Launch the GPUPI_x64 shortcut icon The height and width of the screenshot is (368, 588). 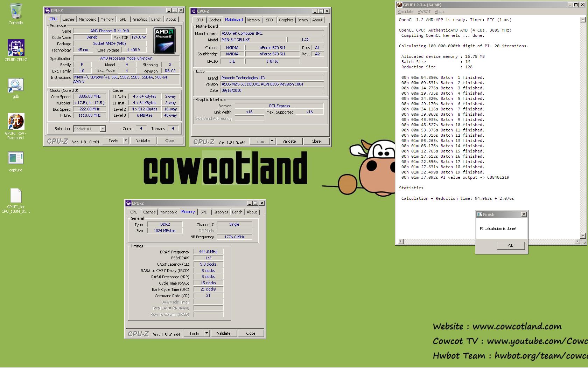point(16,122)
